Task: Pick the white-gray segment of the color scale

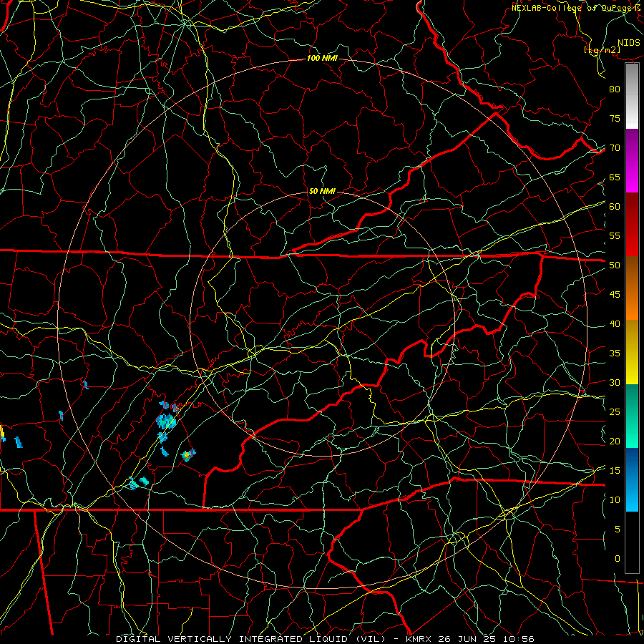Action: [632, 96]
